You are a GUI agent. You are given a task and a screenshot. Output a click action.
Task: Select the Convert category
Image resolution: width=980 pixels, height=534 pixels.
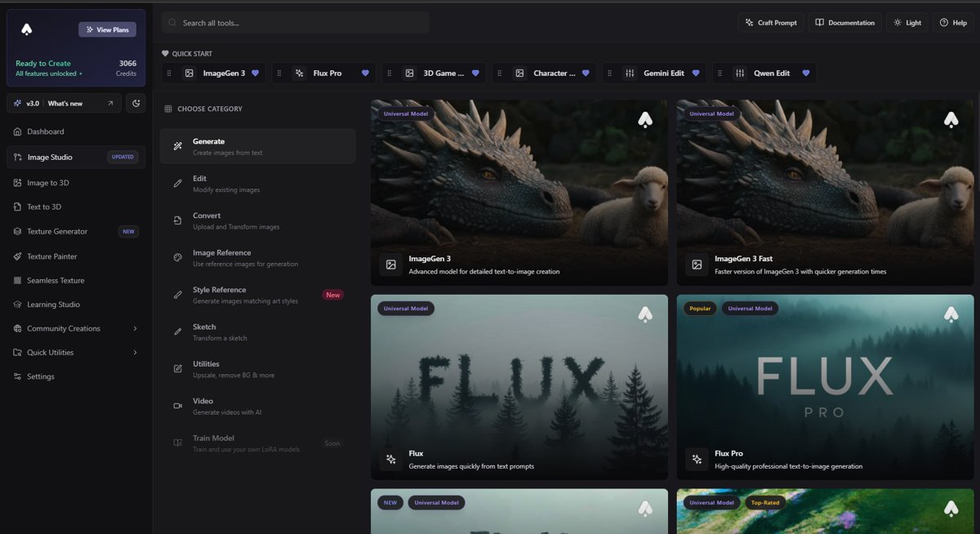click(x=257, y=220)
